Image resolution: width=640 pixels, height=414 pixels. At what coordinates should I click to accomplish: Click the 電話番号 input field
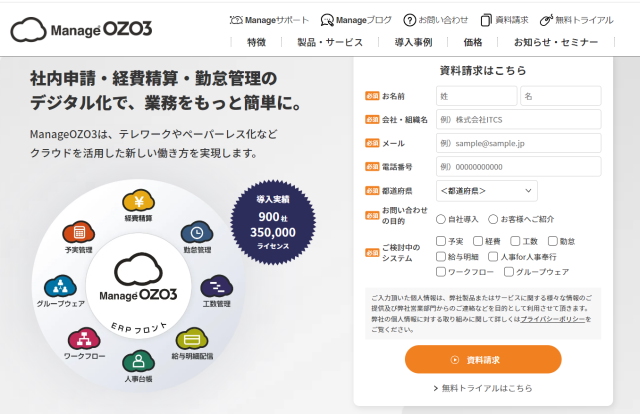click(518, 167)
